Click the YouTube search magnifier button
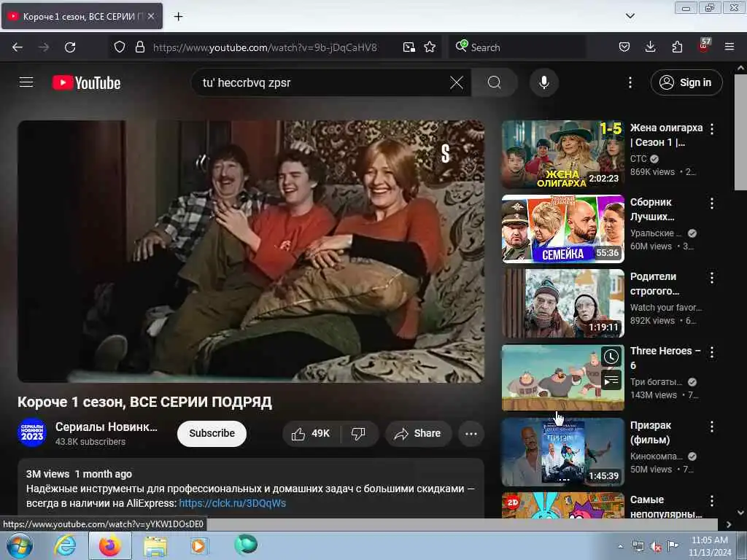 click(x=495, y=82)
